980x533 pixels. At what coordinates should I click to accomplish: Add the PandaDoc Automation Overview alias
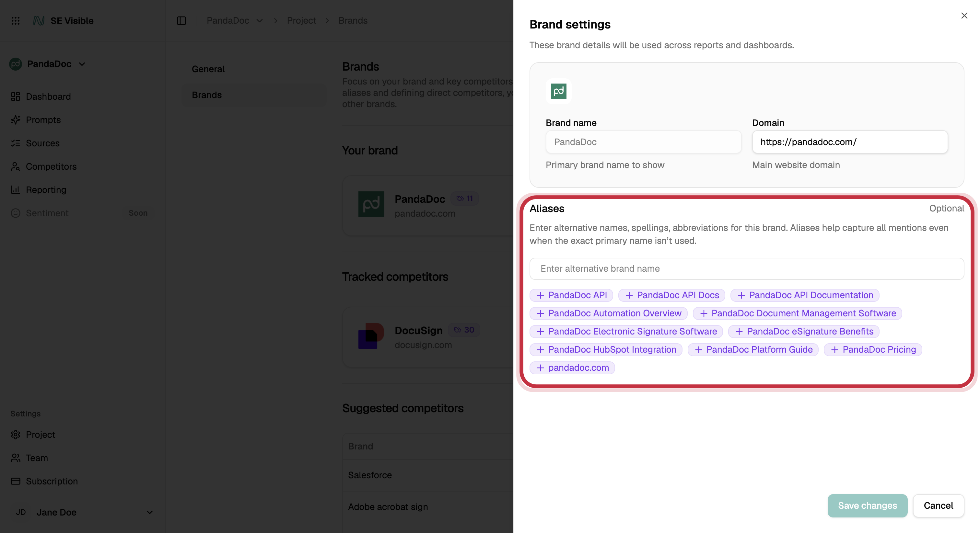(x=608, y=313)
